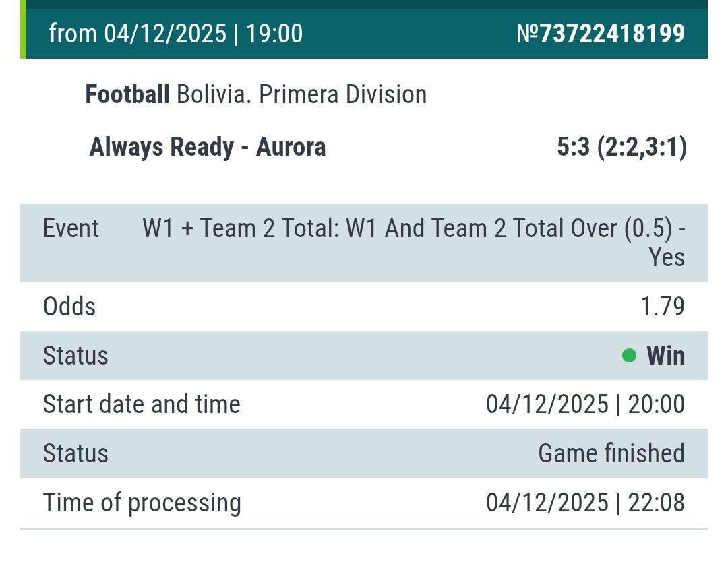728x570 pixels.
Task: Open the Bolivia. Primera Division league
Action: click(301, 94)
